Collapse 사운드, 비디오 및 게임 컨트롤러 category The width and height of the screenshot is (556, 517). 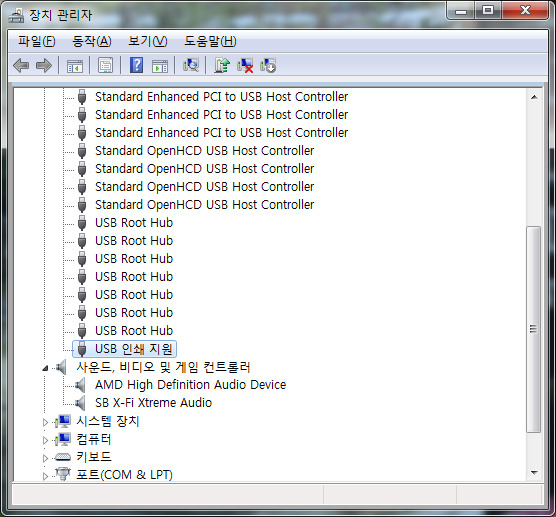coord(45,368)
